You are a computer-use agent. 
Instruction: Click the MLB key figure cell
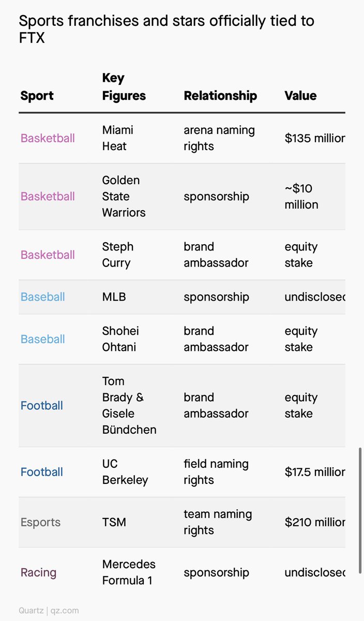tap(114, 297)
